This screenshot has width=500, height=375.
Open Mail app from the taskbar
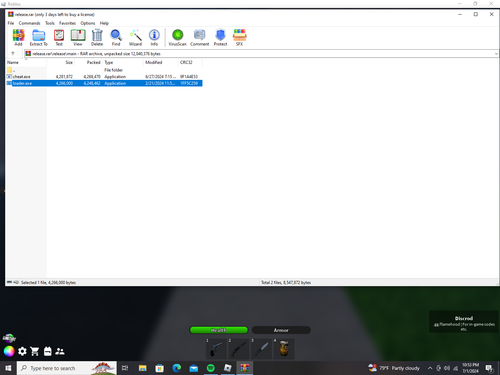[x=194, y=368]
